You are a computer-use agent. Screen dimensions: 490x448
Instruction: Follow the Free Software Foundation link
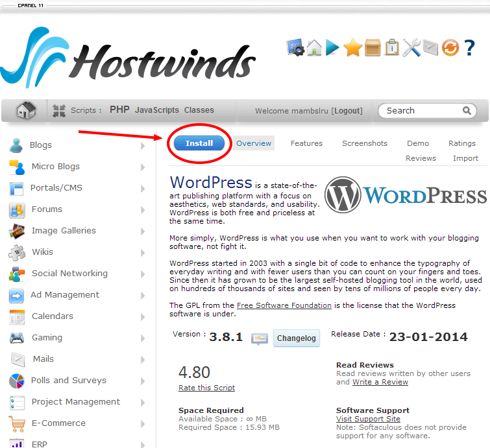point(284,305)
